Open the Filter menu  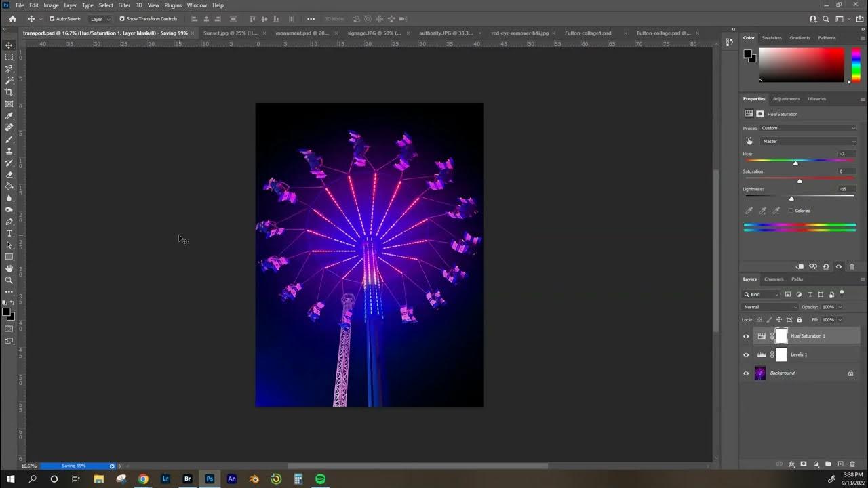[x=124, y=5]
